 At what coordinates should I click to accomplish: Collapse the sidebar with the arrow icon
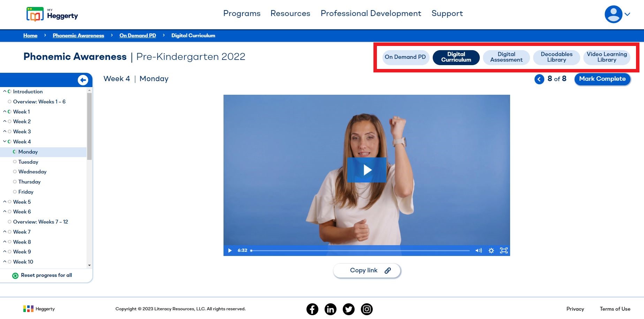tap(83, 80)
